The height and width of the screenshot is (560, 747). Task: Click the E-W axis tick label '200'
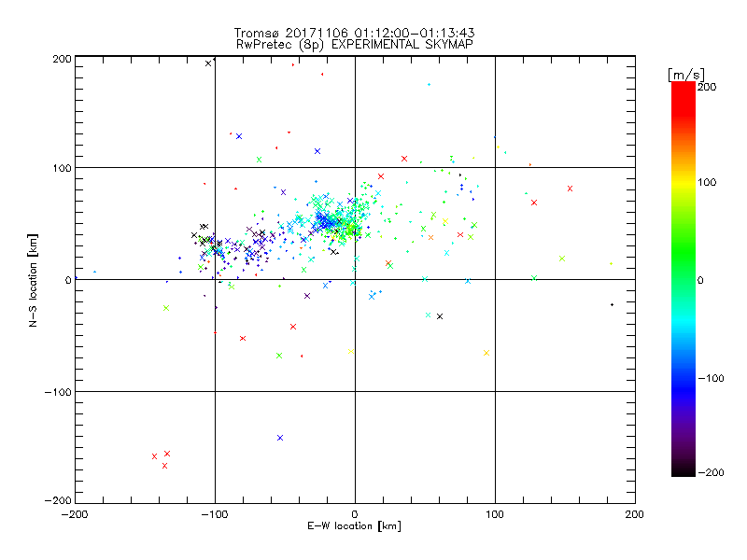(635, 514)
